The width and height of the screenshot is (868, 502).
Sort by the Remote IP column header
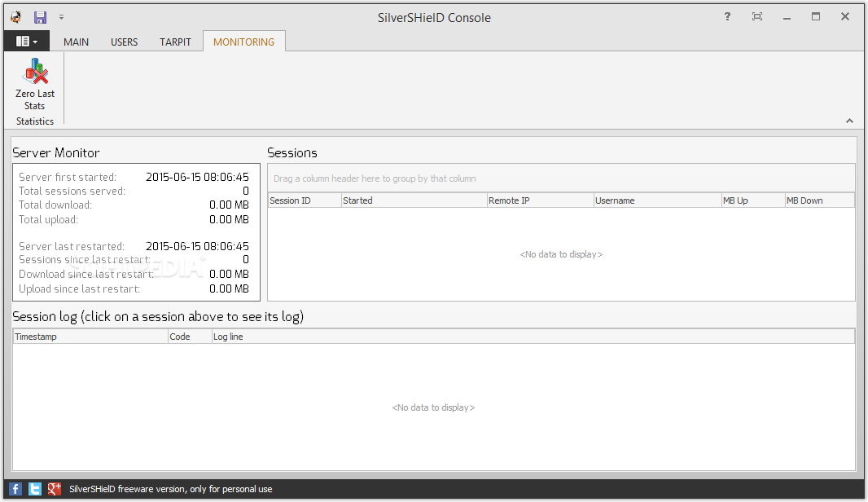pyautogui.click(x=540, y=200)
